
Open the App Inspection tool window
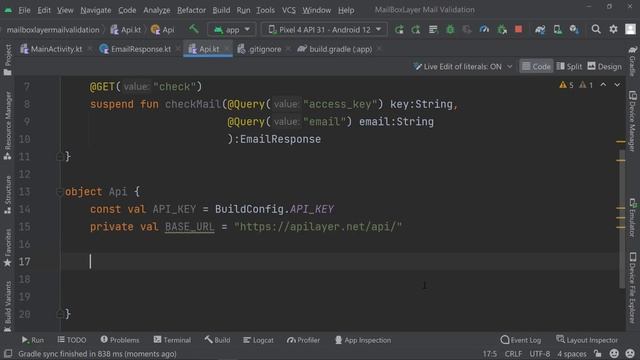pyautogui.click(x=362, y=340)
